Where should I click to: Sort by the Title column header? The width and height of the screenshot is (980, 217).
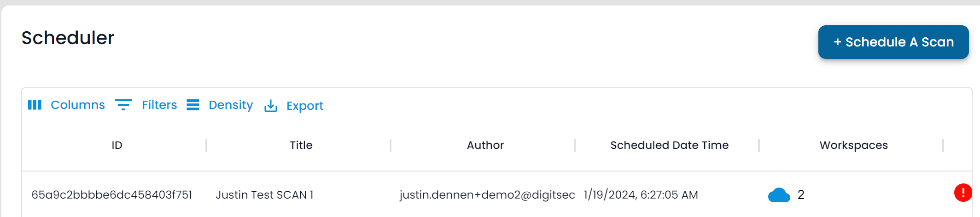pos(301,145)
